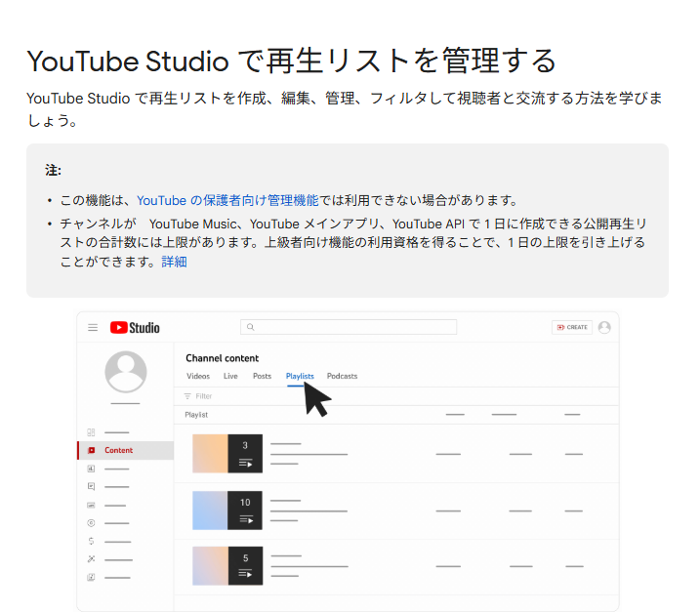Open the playlist thumbnail showing 5 videos
The height and width of the screenshot is (612, 700).
[x=227, y=566]
